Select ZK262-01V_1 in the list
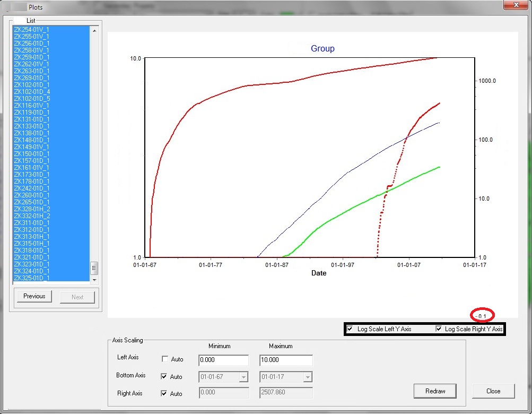The height and width of the screenshot is (414, 532). pos(51,64)
